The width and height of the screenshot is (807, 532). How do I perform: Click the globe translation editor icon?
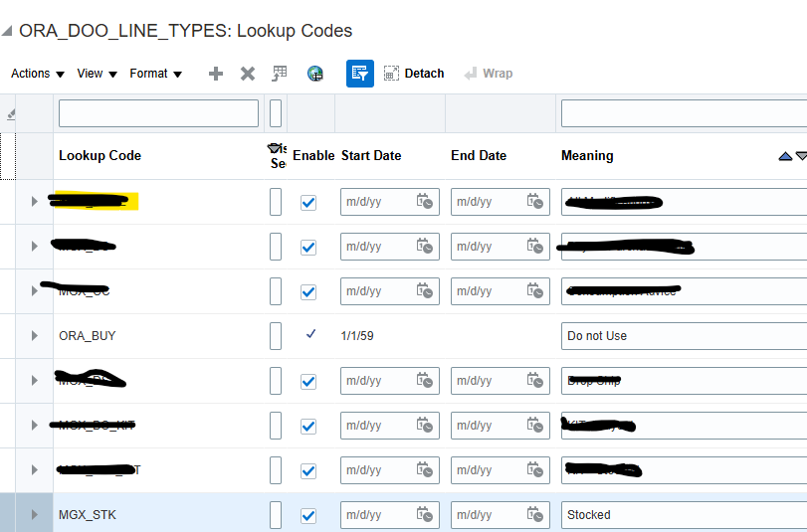click(x=315, y=74)
